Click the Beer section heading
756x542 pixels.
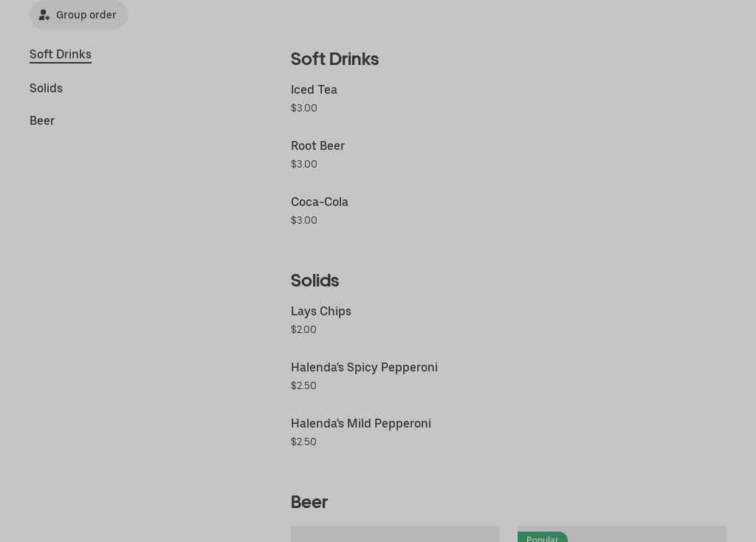tap(309, 502)
